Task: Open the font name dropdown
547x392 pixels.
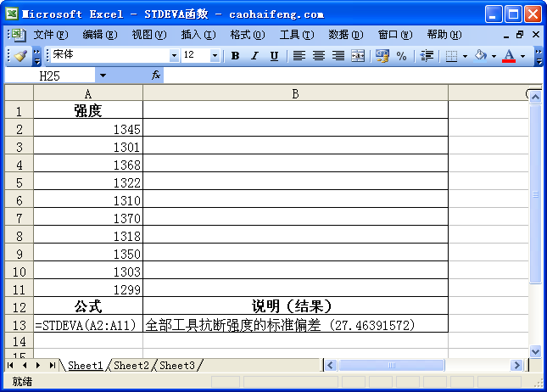Action: coord(175,56)
